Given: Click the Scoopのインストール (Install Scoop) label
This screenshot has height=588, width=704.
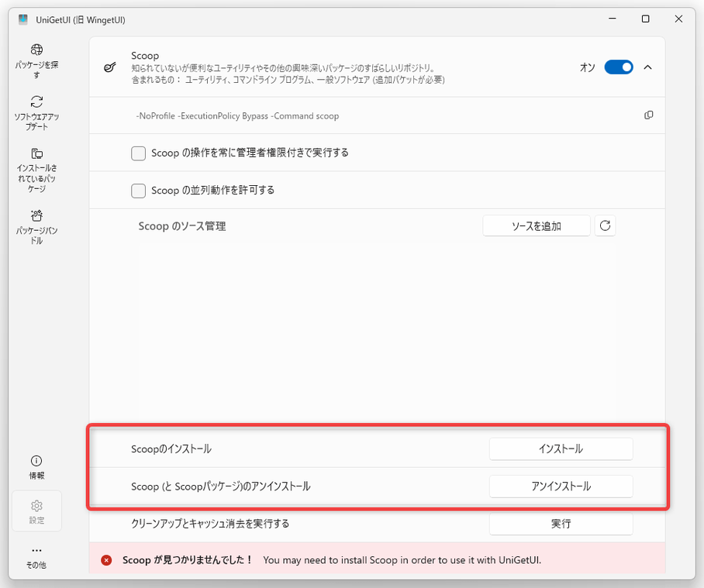Looking at the screenshot, I should (171, 449).
